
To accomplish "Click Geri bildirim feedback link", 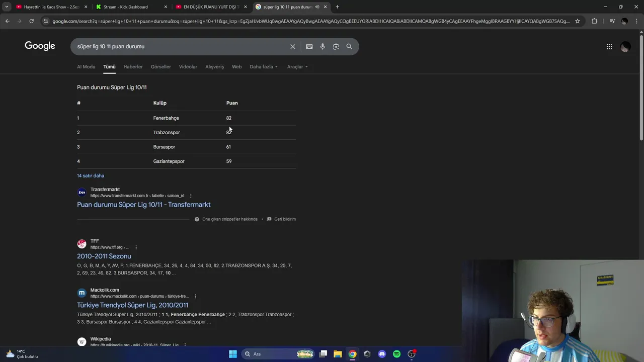I will pos(285,219).
